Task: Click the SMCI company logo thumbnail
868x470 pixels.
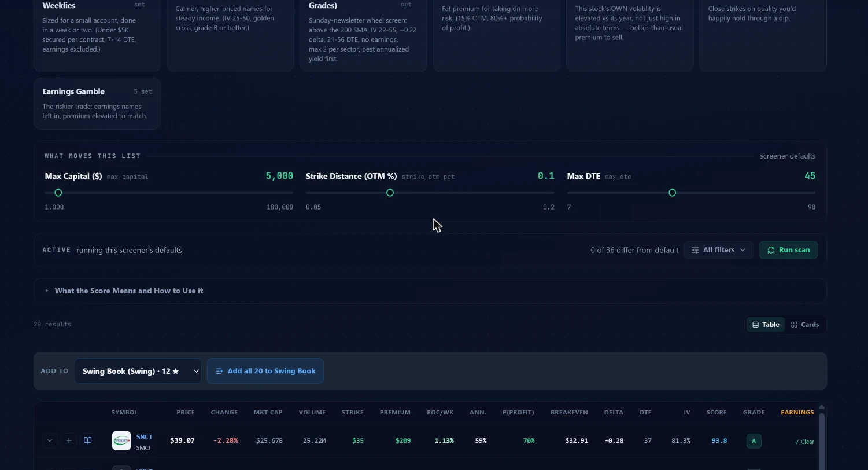Action: tap(121, 440)
